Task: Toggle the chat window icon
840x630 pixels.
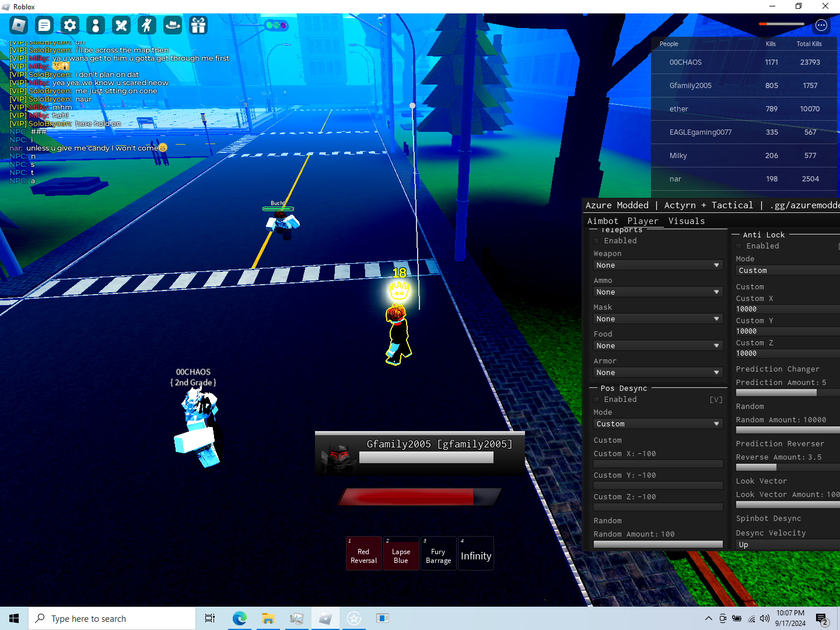Action: click(x=44, y=25)
